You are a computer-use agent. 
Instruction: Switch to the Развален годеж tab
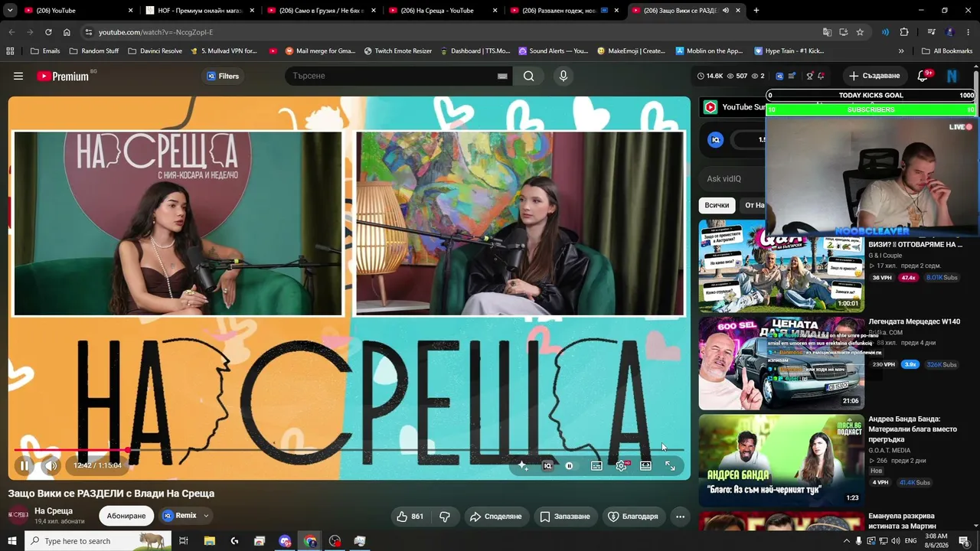tap(566, 11)
